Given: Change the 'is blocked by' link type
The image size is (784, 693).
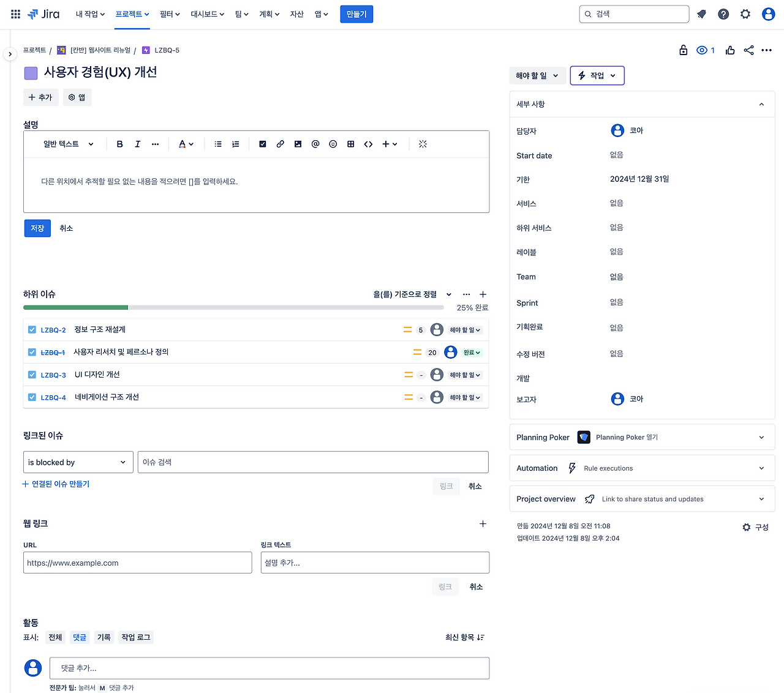Looking at the screenshot, I should 78,462.
